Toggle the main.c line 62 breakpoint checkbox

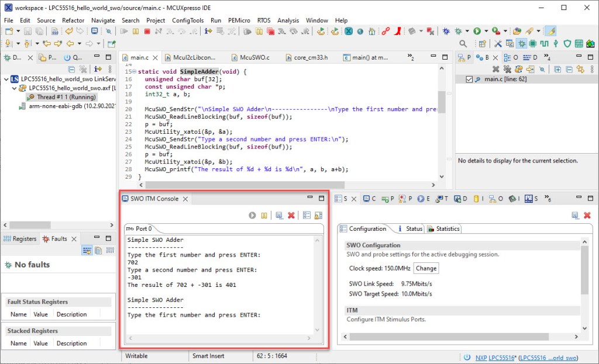coord(469,79)
